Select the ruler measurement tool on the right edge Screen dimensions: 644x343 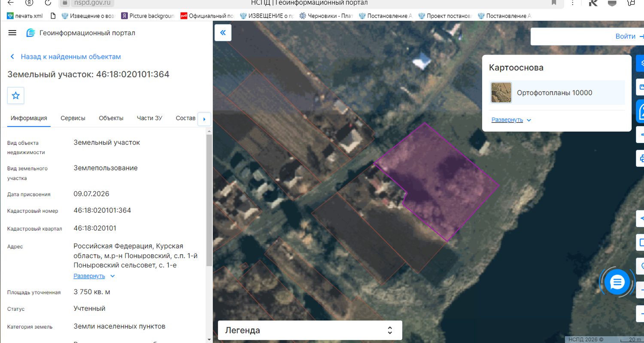[x=640, y=87]
